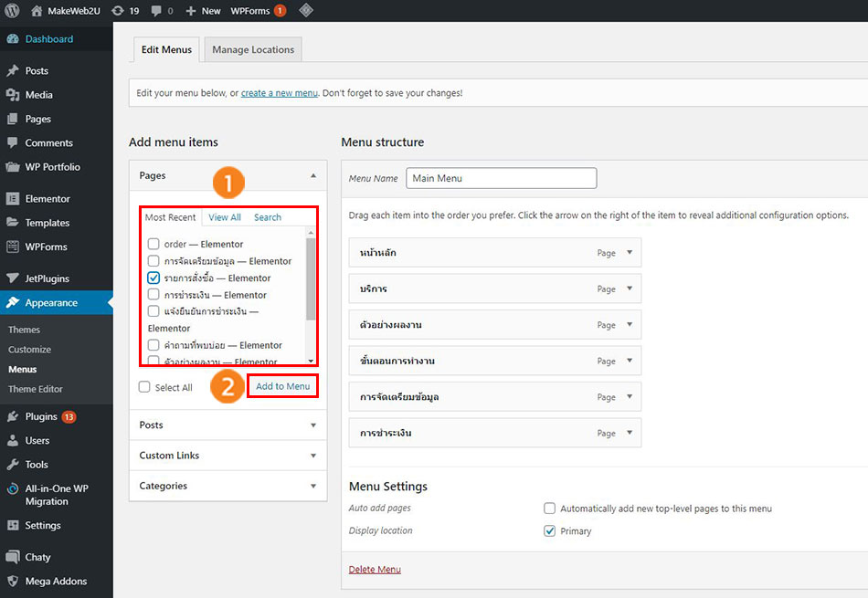The height and width of the screenshot is (598, 868).
Task: Click the Chaty icon in sidebar
Action: click(13, 557)
